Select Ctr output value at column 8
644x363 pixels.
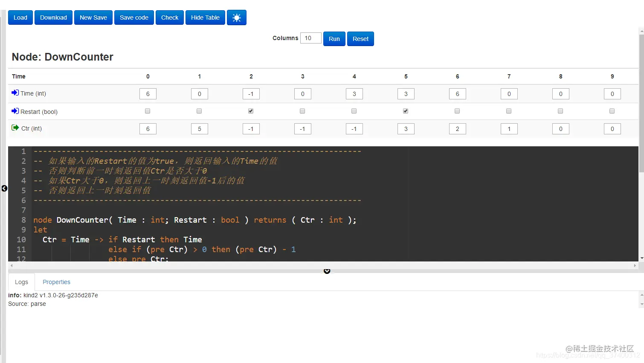[561, 129]
